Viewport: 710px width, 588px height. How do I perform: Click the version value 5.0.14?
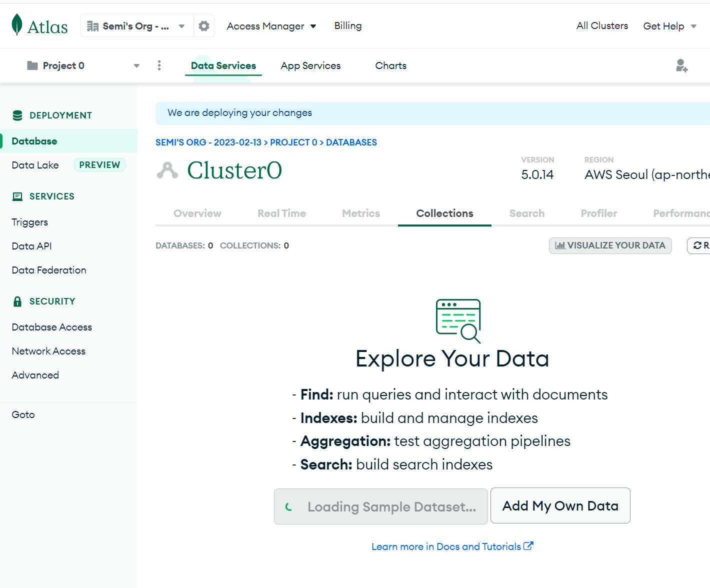[x=537, y=174]
